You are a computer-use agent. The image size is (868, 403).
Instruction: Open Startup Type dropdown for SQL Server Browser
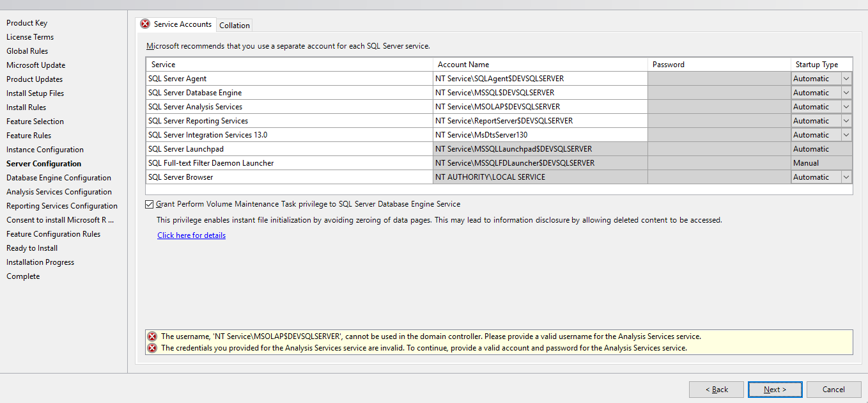[846, 177]
